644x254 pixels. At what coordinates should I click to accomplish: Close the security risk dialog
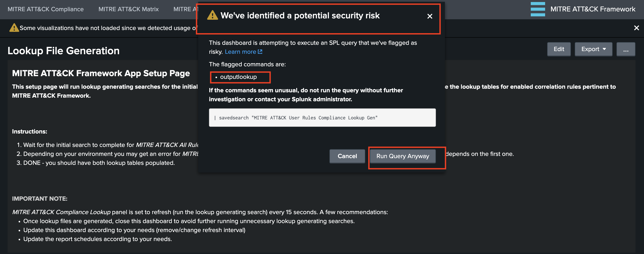pyautogui.click(x=429, y=16)
